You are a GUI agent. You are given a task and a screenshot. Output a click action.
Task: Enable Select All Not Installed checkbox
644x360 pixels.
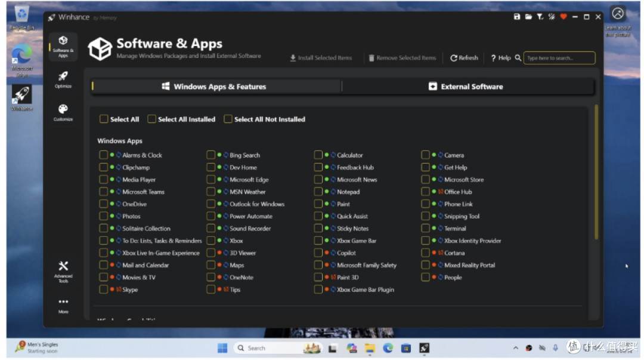click(x=228, y=119)
